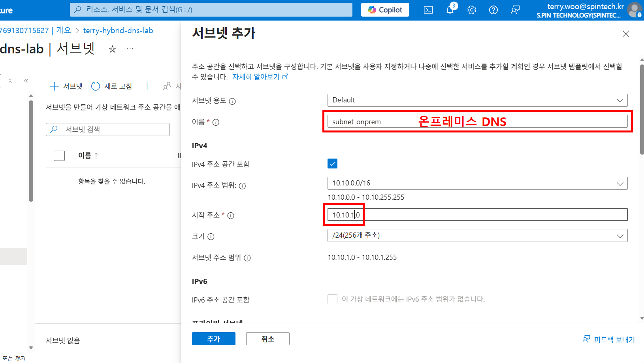Show info for 크기
This screenshot has height=363, width=644.
click(x=211, y=237)
